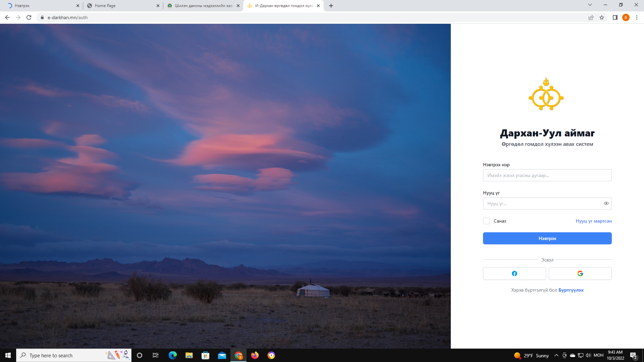Click the Нэвтрэх нэр email input field

click(547, 175)
